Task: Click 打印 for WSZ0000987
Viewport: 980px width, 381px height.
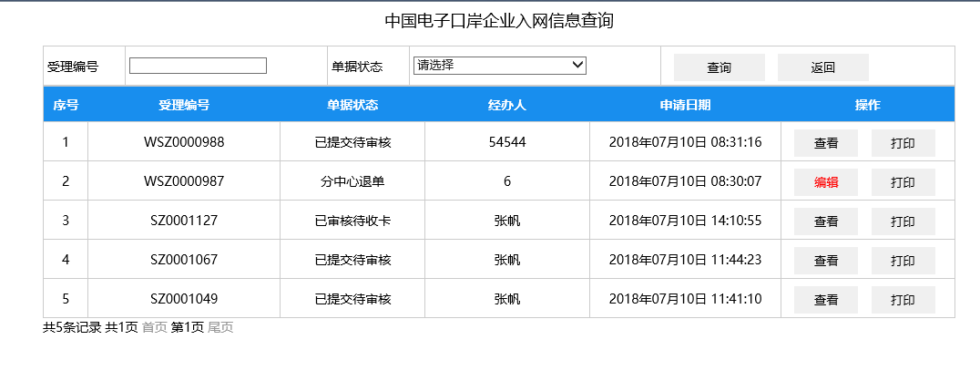Action: [x=903, y=182]
